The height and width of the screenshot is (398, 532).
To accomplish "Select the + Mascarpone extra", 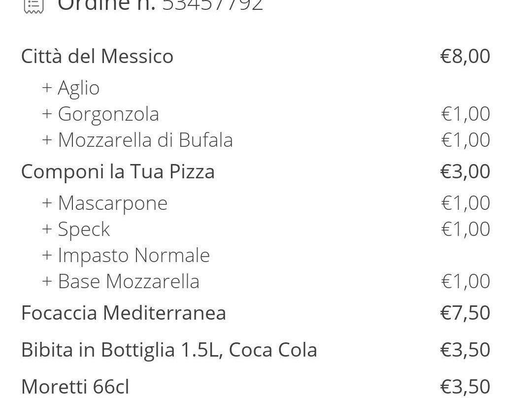I will coord(105,203).
